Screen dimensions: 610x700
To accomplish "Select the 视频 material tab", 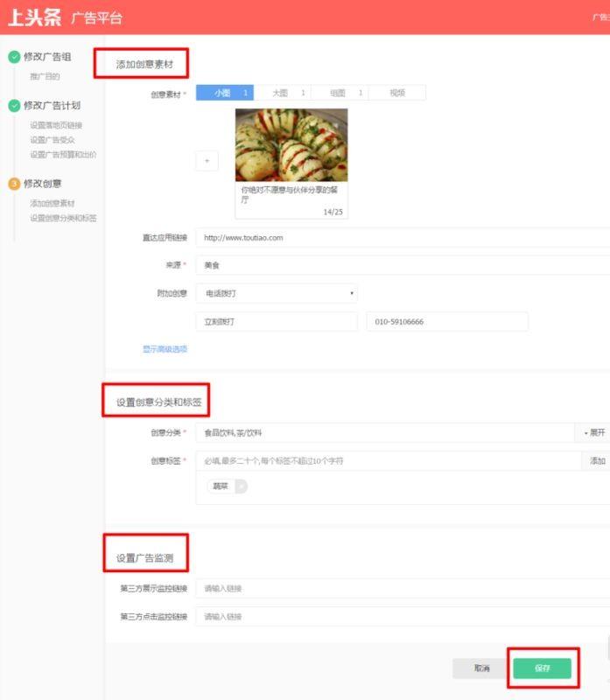I will (397, 93).
